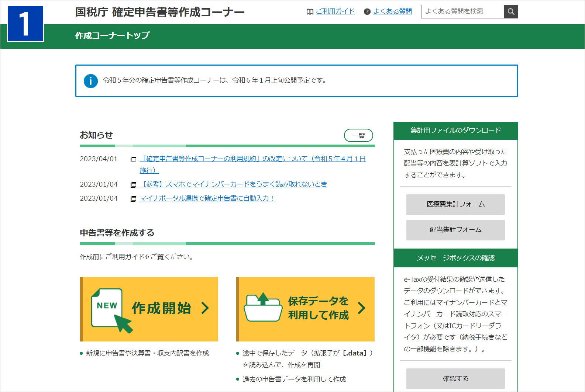Screen dimensions: 585x392
Task: Download the 配当集計フォーム
Action: (455, 230)
